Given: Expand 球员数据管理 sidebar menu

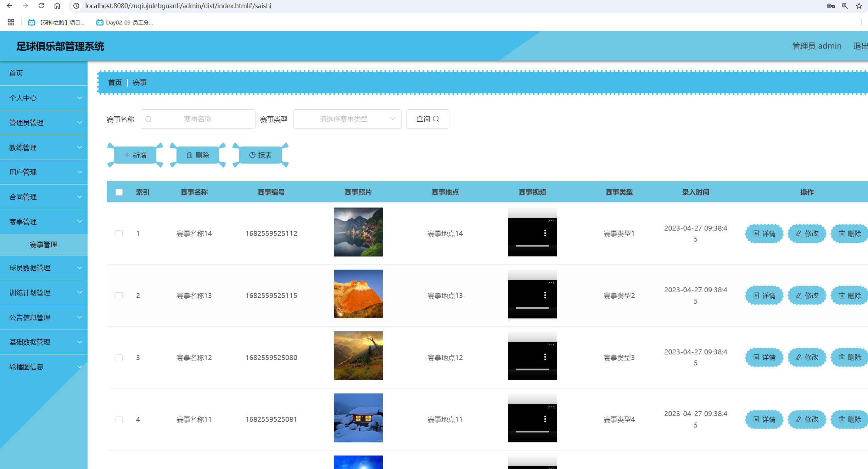Looking at the screenshot, I should [x=44, y=268].
